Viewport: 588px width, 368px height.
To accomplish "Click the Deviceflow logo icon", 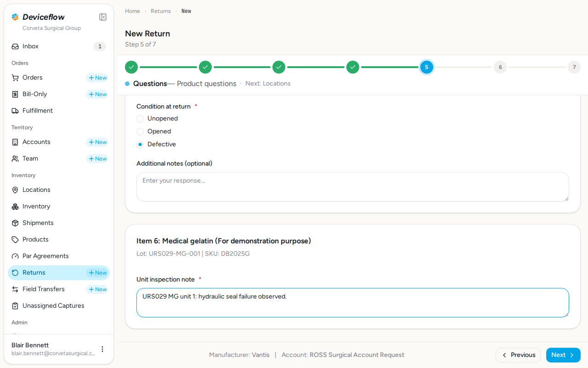I will pyautogui.click(x=15, y=17).
